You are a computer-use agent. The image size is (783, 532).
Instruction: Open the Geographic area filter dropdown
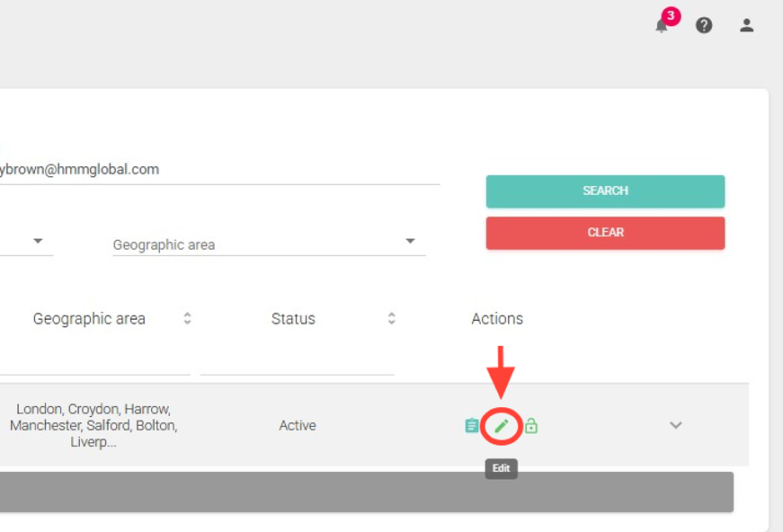pyautogui.click(x=410, y=242)
